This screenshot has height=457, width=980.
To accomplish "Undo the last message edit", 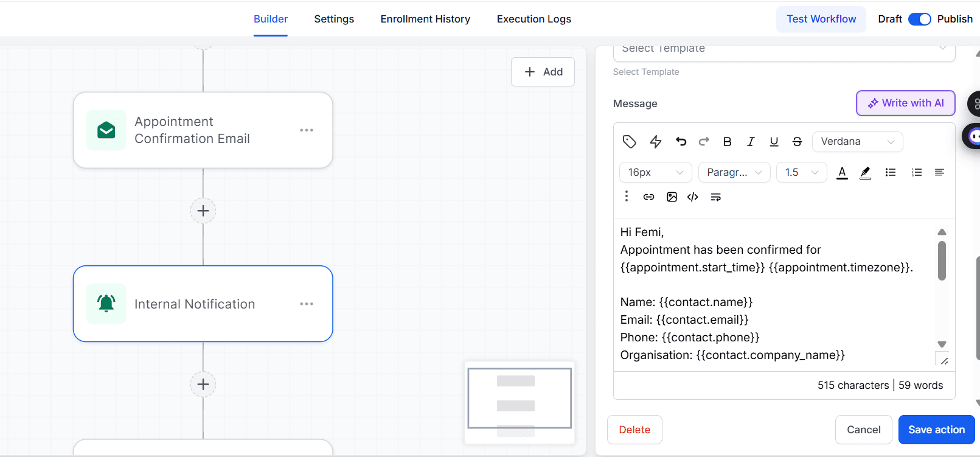I will (681, 142).
